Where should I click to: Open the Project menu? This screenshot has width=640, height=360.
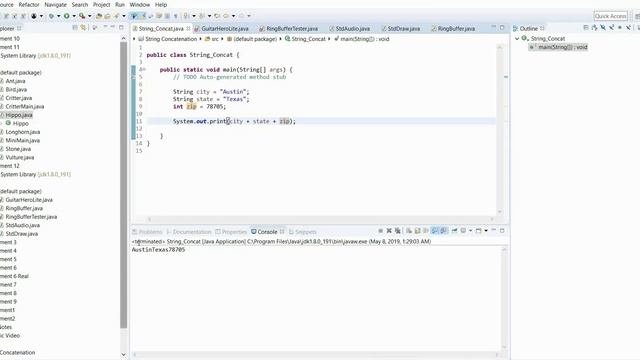coord(102,4)
